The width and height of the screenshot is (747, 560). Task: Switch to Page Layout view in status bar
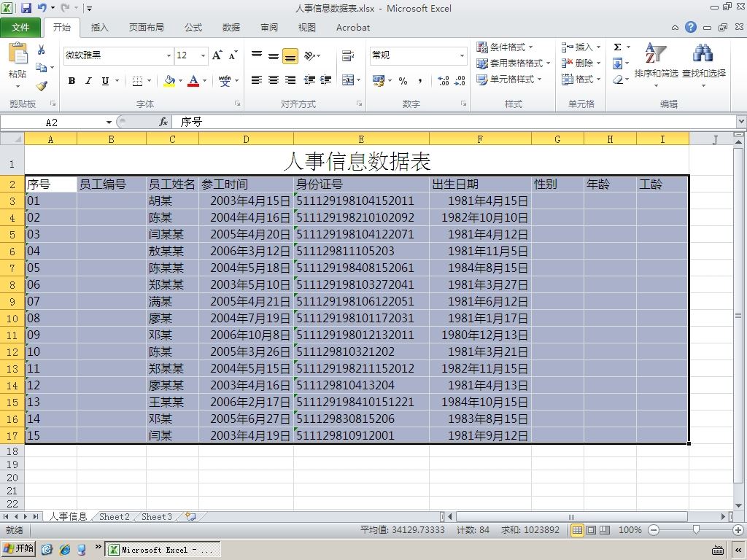pos(591,530)
